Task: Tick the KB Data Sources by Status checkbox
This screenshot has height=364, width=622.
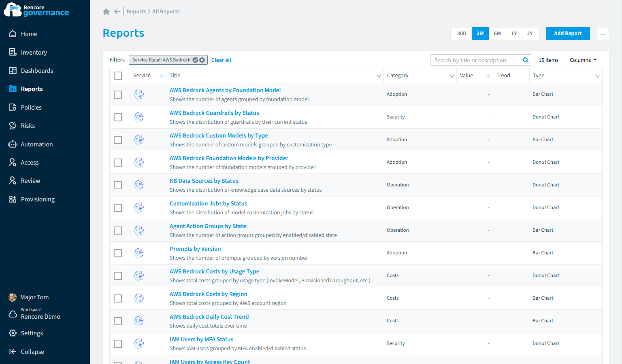Action: pyautogui.click(x=118, y=185)
